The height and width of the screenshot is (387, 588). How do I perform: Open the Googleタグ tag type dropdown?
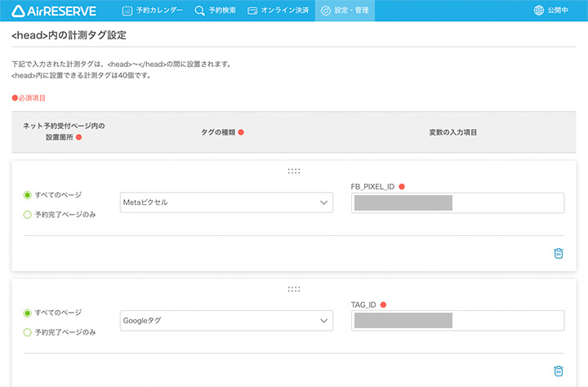pos(226,321)
